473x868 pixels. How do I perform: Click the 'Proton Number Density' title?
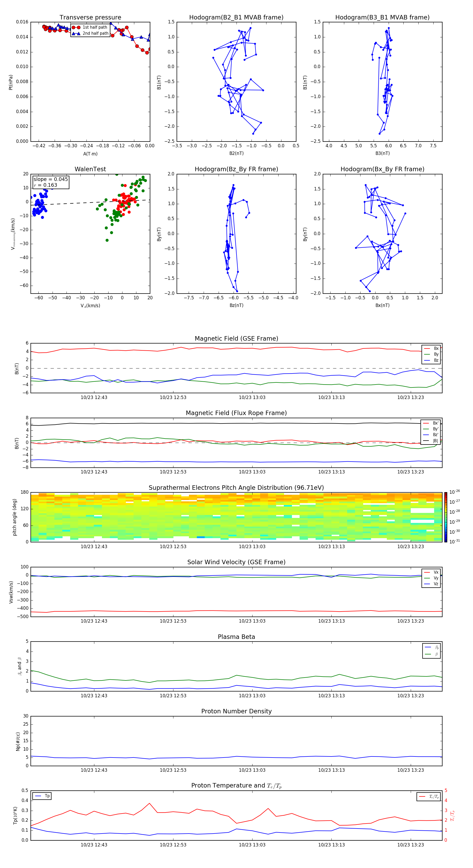click(236, 711)
